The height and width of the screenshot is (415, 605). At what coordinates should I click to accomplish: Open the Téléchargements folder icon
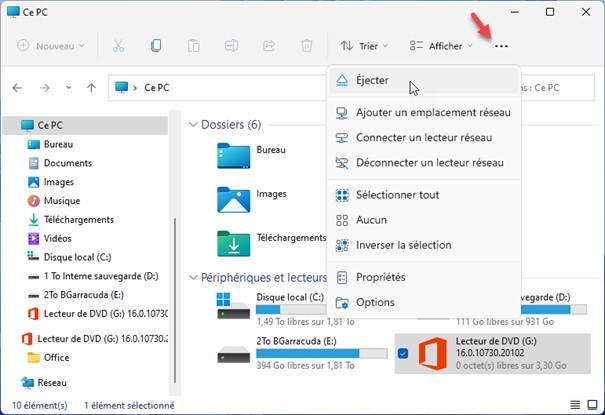[x=235, y=243]
